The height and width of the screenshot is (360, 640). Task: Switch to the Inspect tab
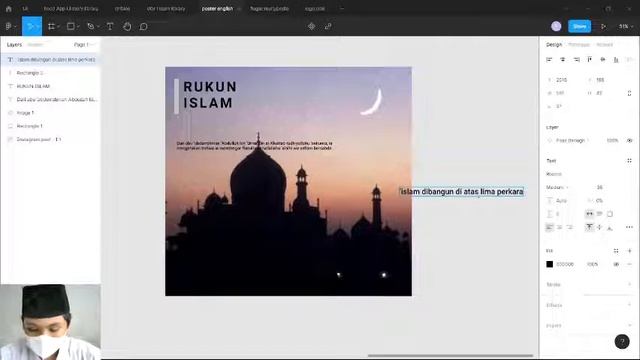click(604, 44)
